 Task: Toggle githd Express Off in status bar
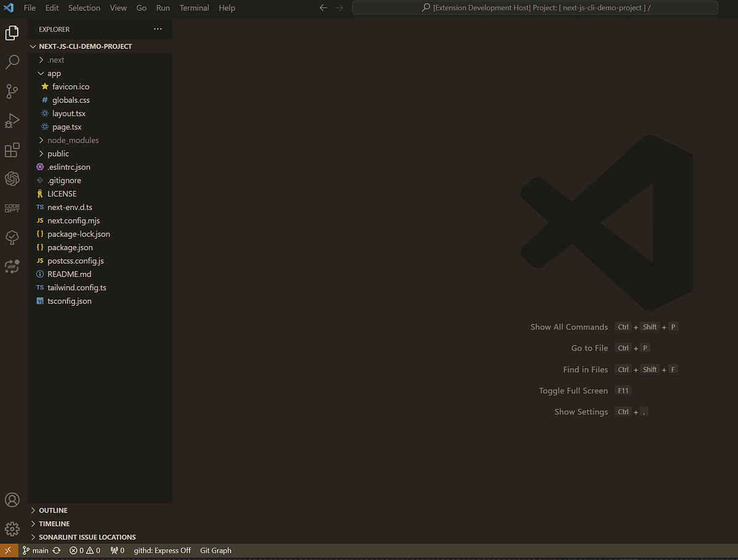coord(162,550)
